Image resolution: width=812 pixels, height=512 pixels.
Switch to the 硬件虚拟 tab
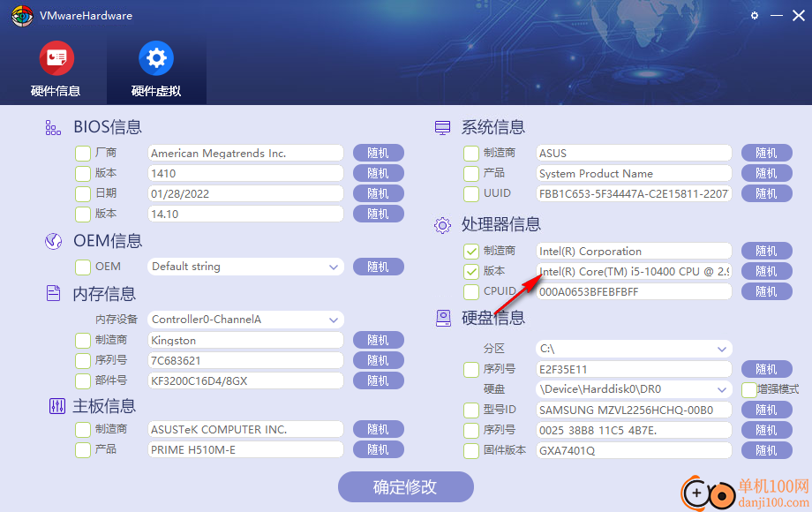[156, 70]
